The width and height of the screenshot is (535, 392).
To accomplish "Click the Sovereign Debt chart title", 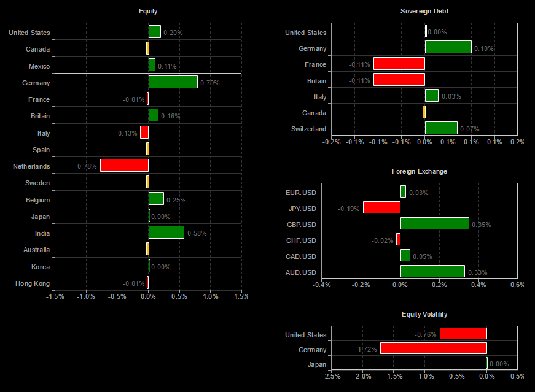I will pyautogui.click(x=424, y=11).
